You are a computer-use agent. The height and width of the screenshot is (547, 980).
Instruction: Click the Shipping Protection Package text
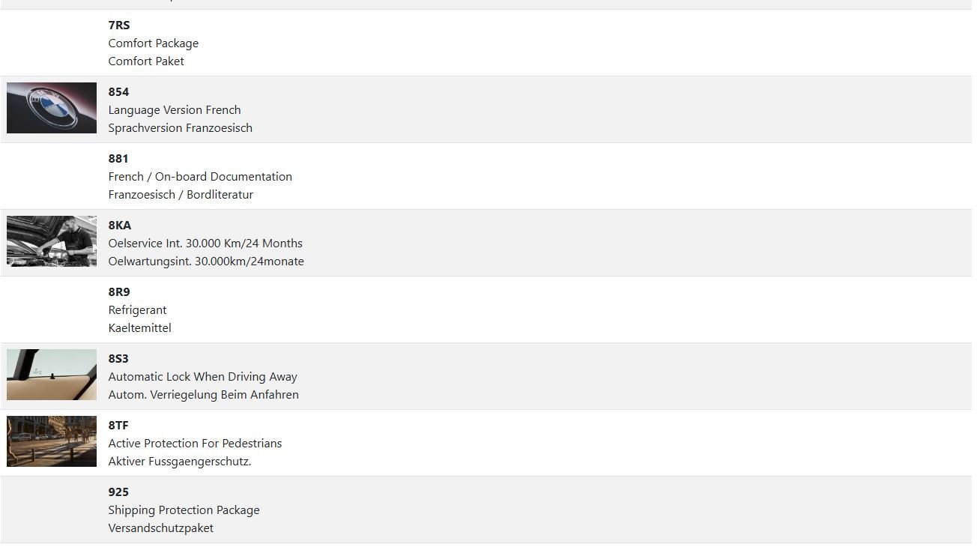point(184,510)
